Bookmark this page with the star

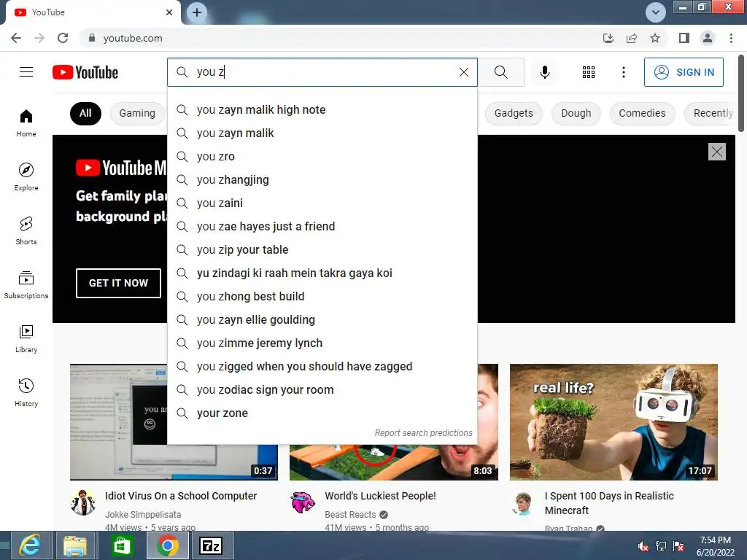[x=655, y=38]
